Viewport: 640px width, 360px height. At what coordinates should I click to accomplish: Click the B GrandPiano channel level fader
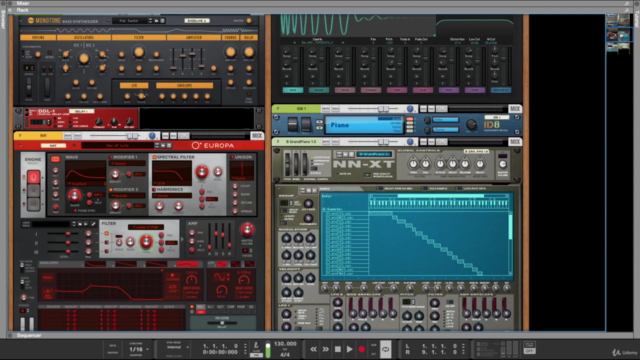pyautogui.click(x=383, y=142)
